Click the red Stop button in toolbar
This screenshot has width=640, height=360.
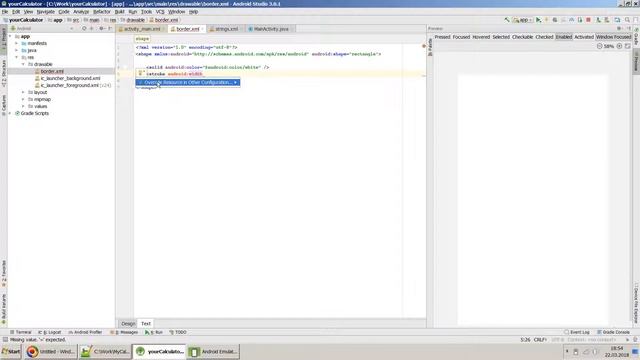[x=588, y=20]
